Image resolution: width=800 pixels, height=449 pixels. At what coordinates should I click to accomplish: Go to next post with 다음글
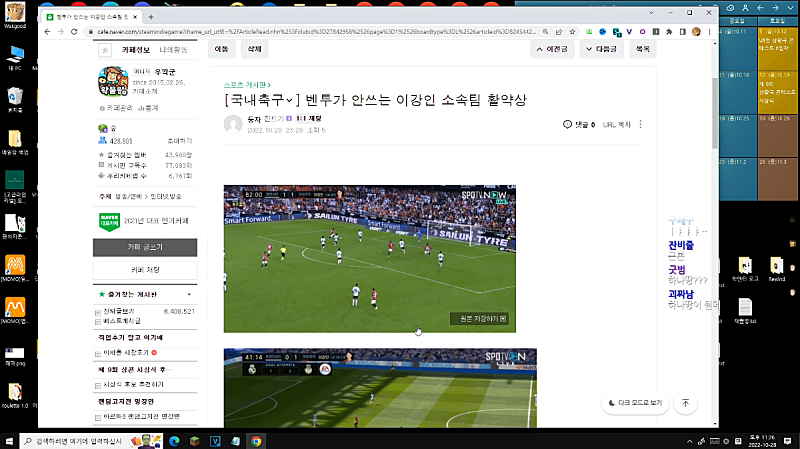coord(602,49)
